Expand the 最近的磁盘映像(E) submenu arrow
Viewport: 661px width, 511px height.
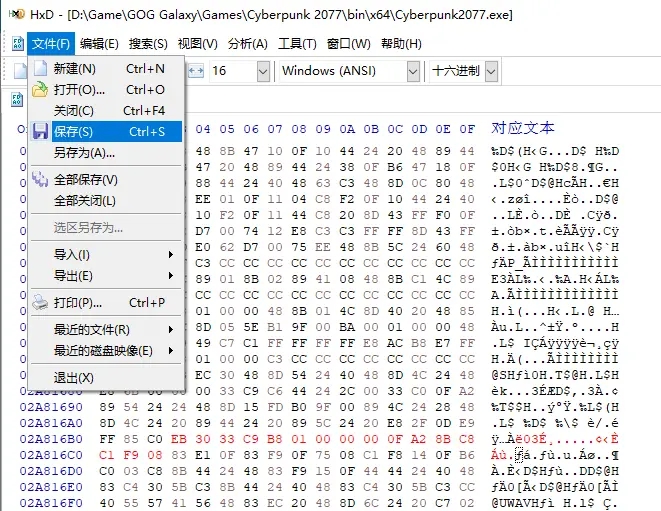click(171, 350)
